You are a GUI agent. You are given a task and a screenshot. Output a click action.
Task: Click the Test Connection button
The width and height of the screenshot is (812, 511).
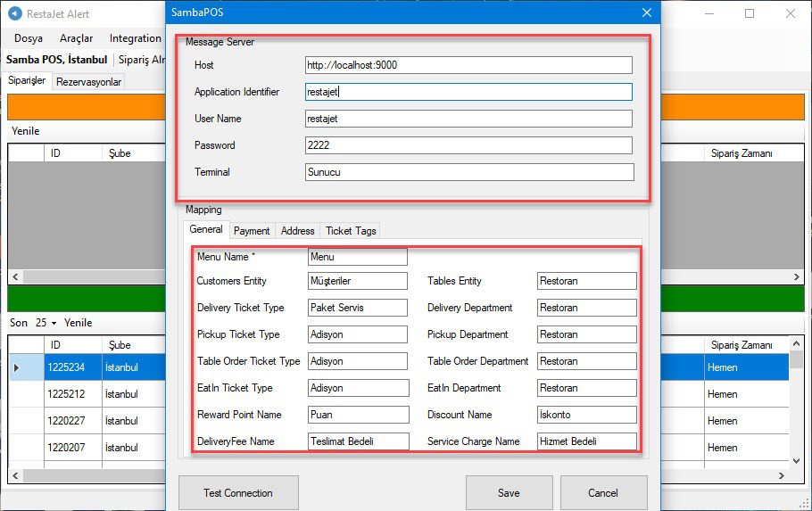[x=237, y=492]
